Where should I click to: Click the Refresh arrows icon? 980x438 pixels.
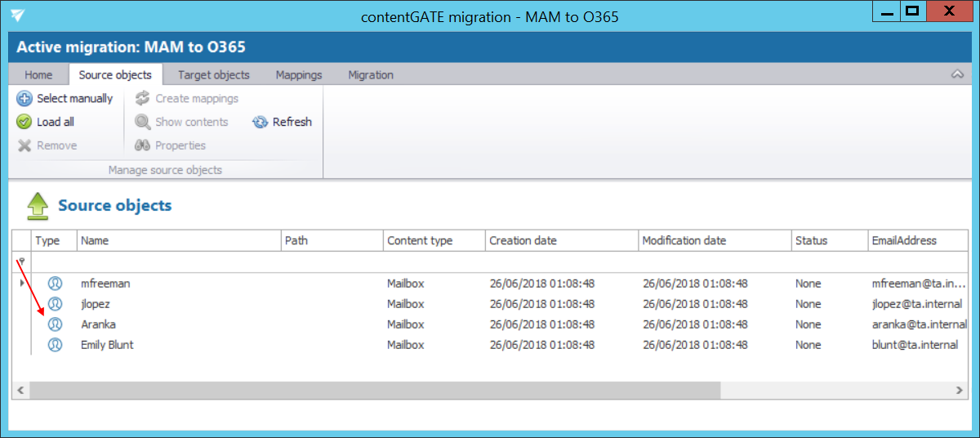pyautogui.click(x=261, y=123)
